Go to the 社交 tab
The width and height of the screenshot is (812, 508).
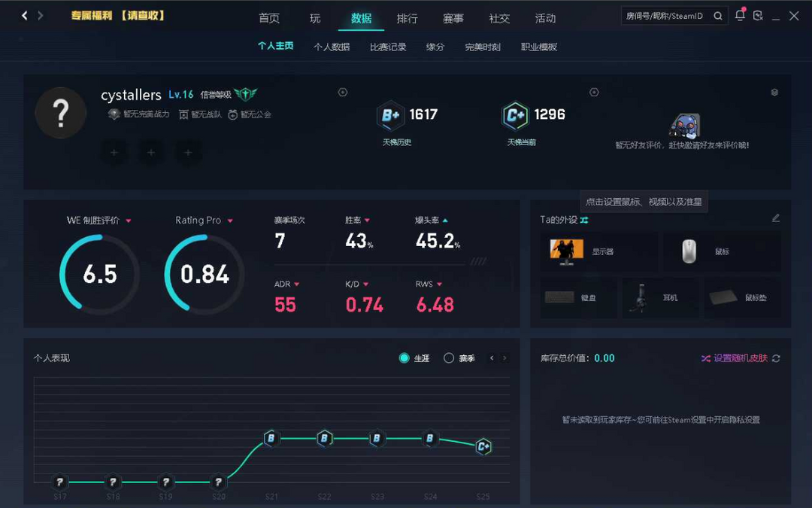499,19
